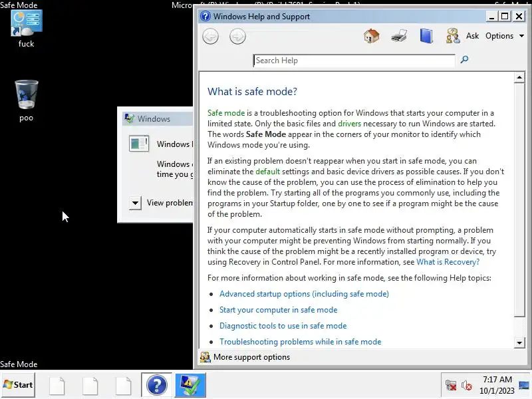Open Advanced startup options link
The image size is (532, 399).
[x=304, y=294]
